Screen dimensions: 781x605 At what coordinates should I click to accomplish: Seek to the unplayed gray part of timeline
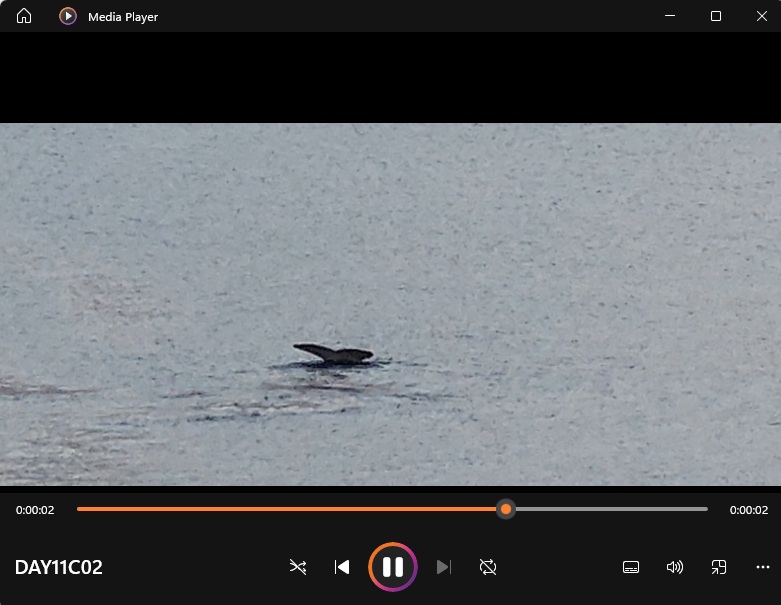[610, 509]
